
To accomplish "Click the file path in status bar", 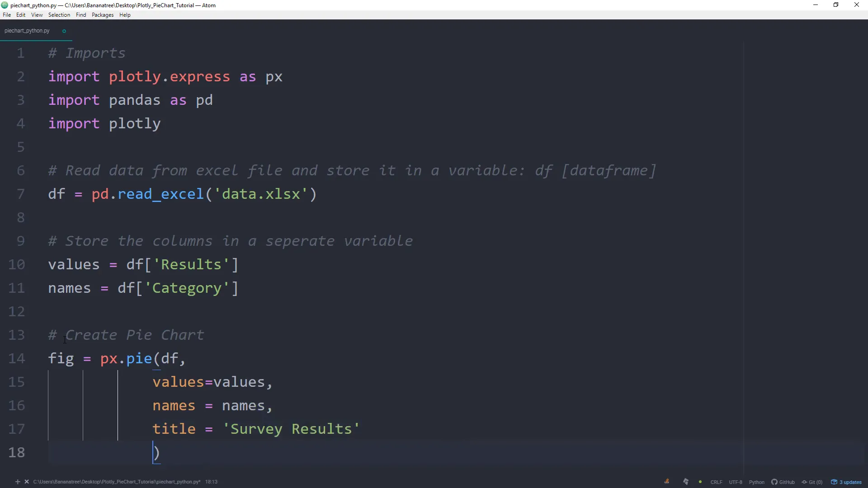I will tap(117, 482).
